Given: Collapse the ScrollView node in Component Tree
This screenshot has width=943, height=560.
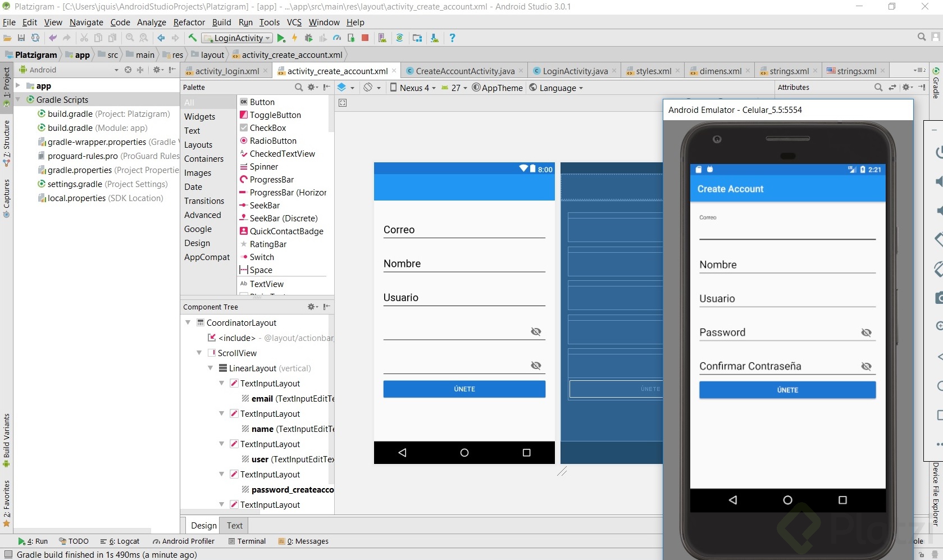Looking at the screenshot, I should [x=199, y=353].
